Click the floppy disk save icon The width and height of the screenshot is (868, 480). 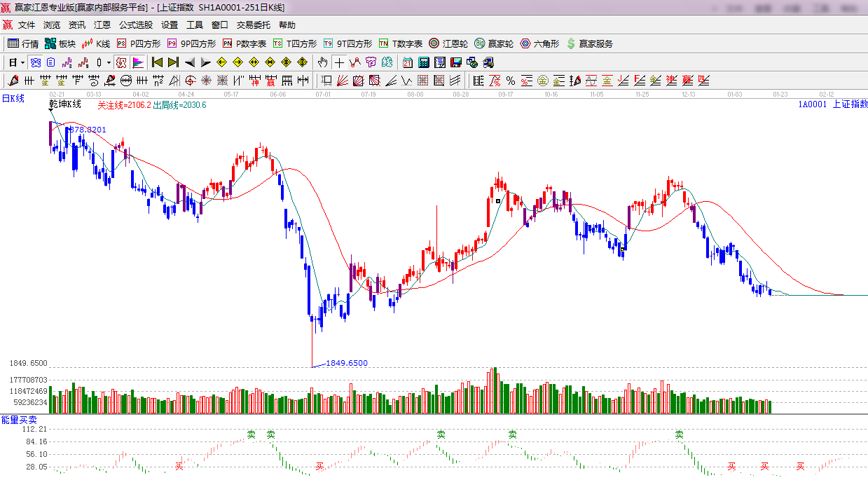457,62
